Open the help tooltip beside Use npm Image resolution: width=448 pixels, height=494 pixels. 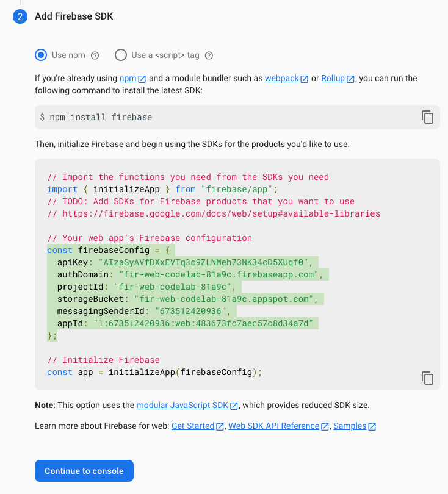pyautogui.click(x=95, y=55)
